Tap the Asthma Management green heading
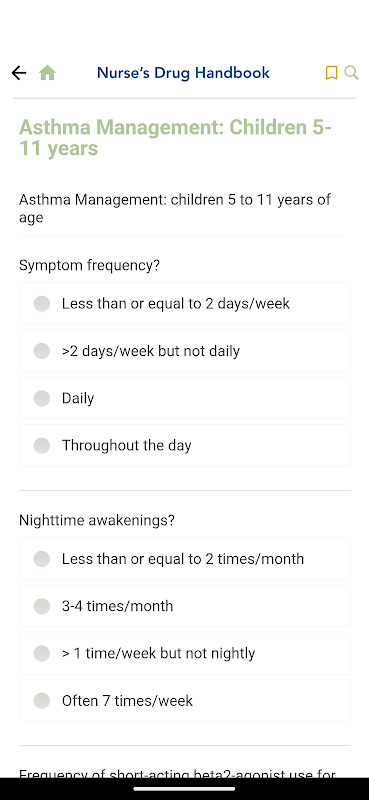This screenshot has height=800, width=369. 175,138
